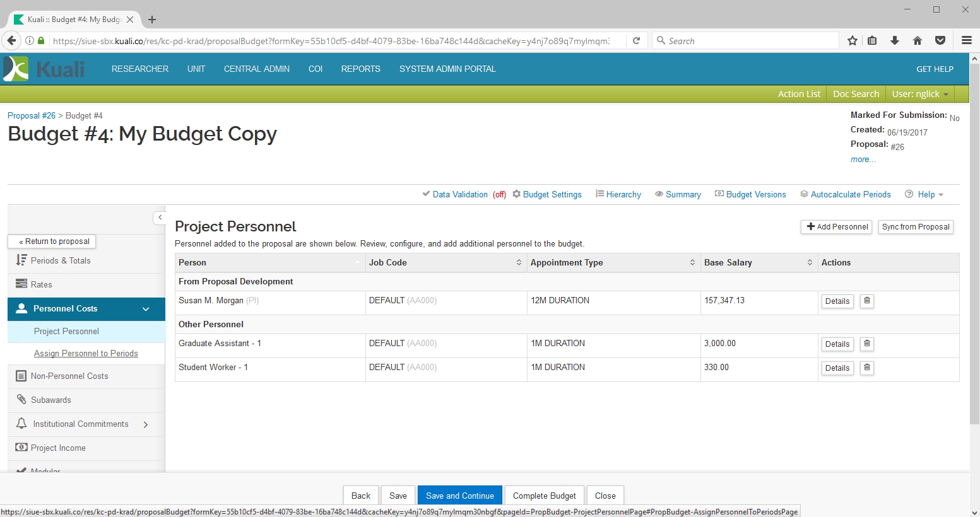Click Save and Continue button

click(459, 496)
